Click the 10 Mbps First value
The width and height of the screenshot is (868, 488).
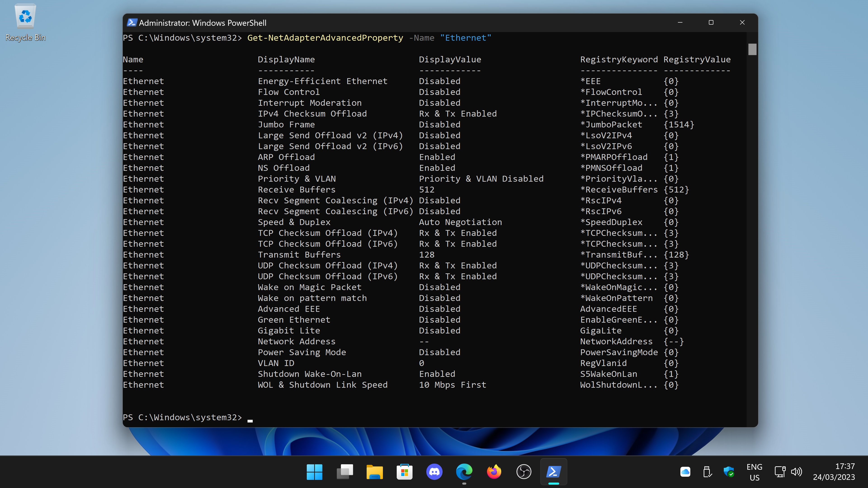click(453, 385)
